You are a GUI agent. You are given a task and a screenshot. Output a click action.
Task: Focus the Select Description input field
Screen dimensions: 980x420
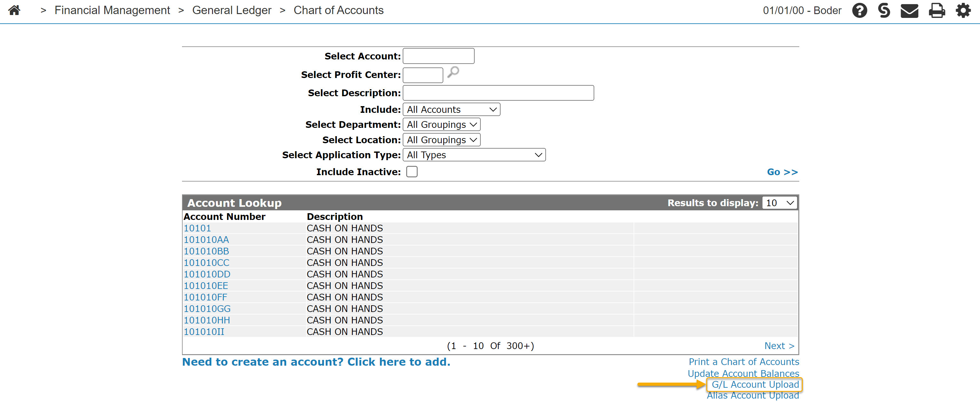(x=498, y=93)
